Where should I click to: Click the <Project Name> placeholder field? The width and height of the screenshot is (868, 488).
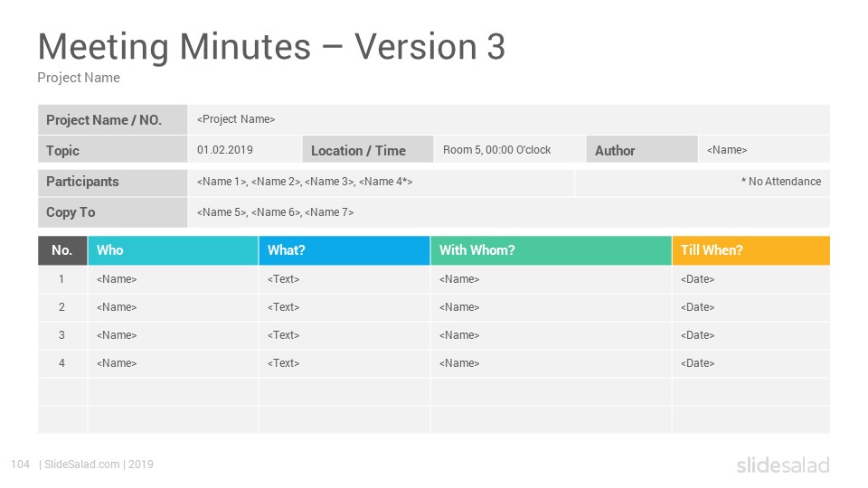508,119
